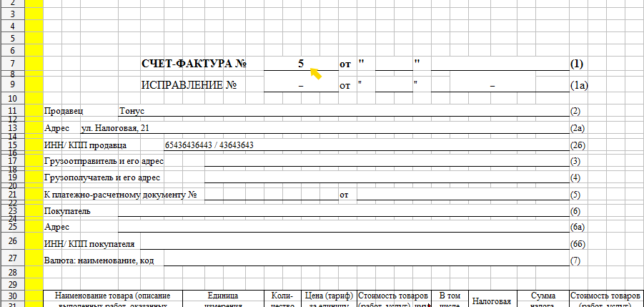The image size is (644, 307).
Task: Click the ИНН/ КПП покупателя label
Action: tap(89, 245)
